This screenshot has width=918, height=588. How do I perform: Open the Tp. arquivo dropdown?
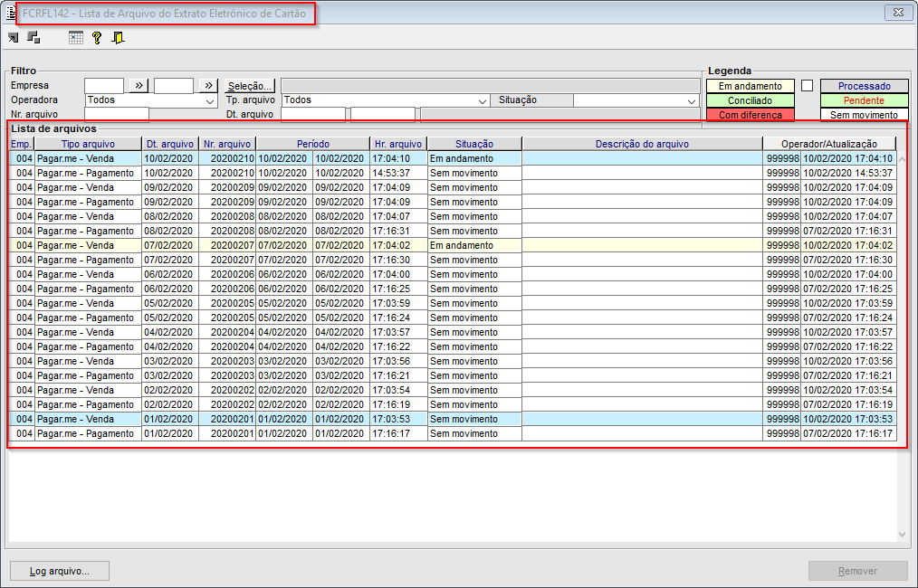(x=483, y=100)
